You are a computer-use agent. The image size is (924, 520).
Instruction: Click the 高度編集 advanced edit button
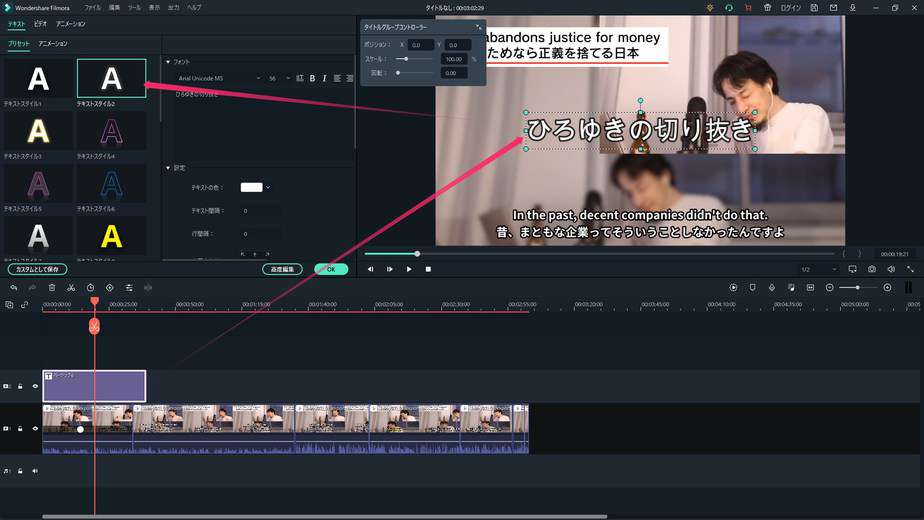tap(282, 269)
